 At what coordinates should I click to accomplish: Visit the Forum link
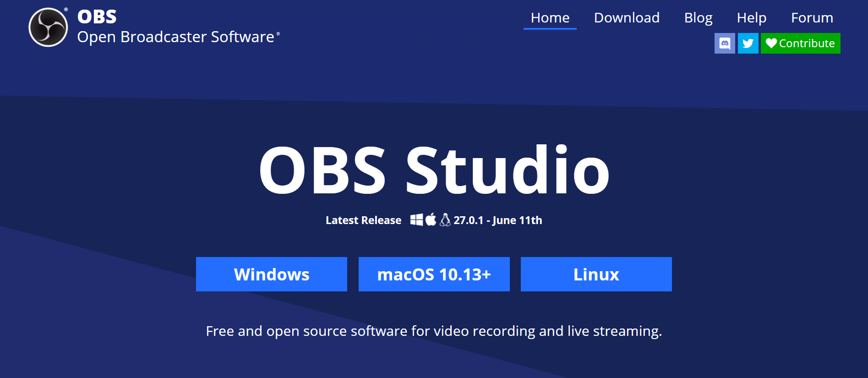[812, 17]
